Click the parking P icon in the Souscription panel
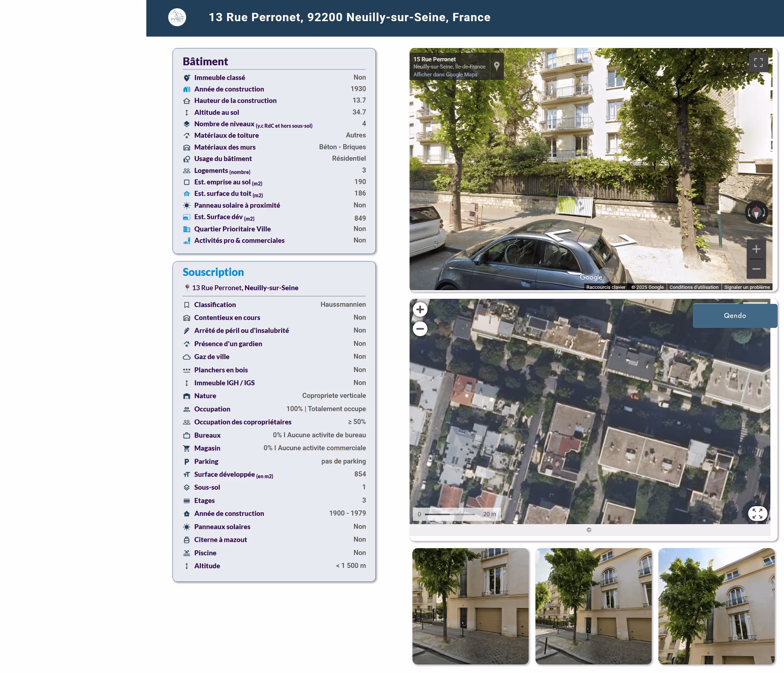 186,461
